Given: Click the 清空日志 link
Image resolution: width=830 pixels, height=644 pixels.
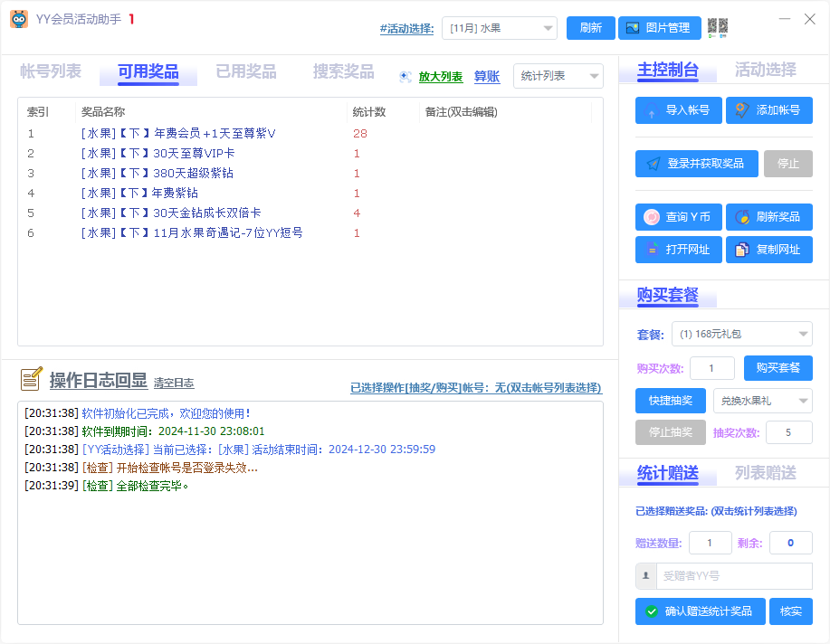Looking at the screenshot, I should pos(174,384).
